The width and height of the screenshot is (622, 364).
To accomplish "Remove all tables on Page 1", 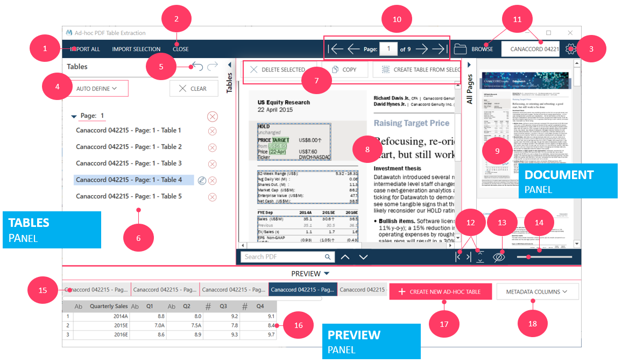I will 213,117.
